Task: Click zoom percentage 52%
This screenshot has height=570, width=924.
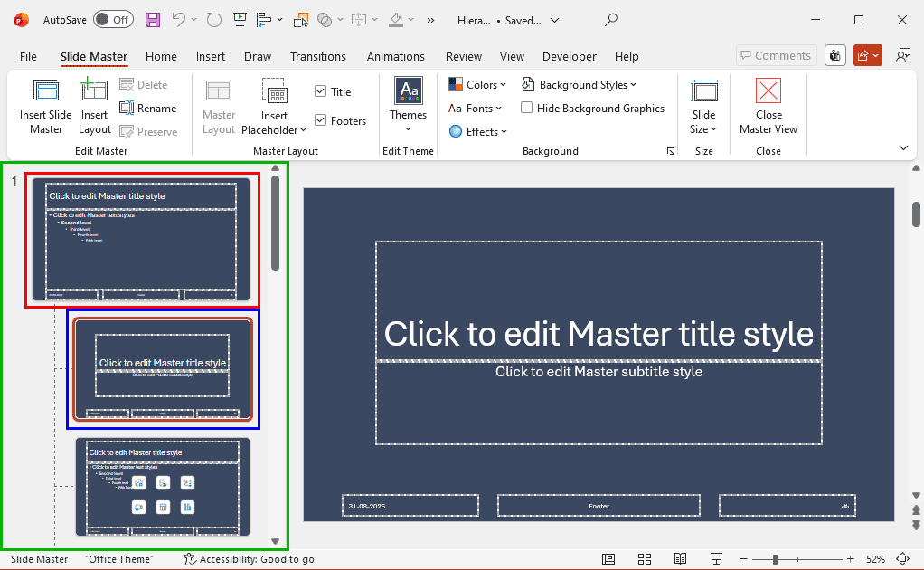Action: pos(875,559)
